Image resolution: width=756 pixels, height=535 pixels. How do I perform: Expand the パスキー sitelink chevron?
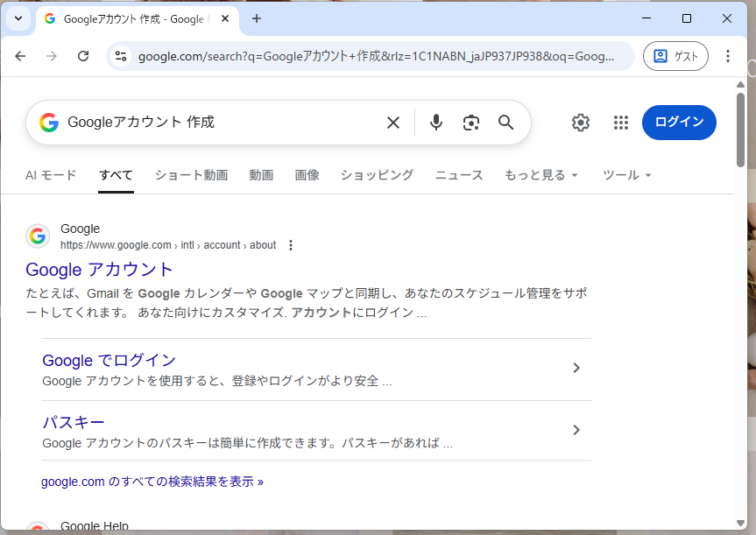click(x=576, y=430)
